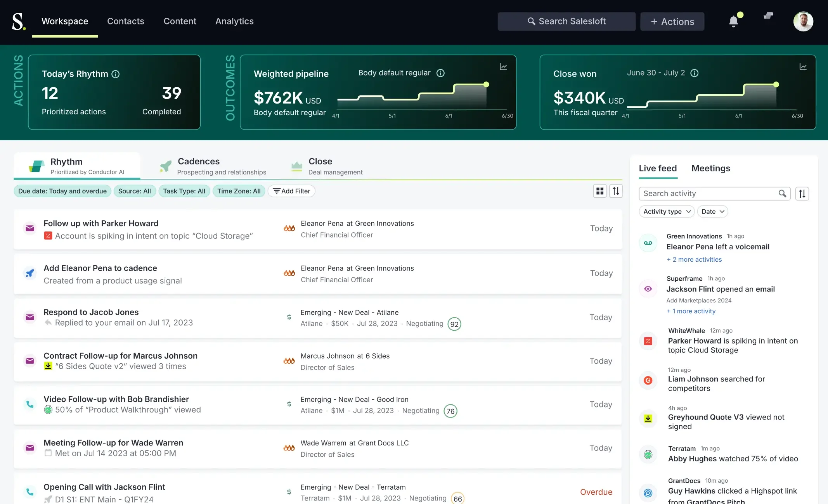
Task: Go to the Workspace tab
Action: point(65,21)
